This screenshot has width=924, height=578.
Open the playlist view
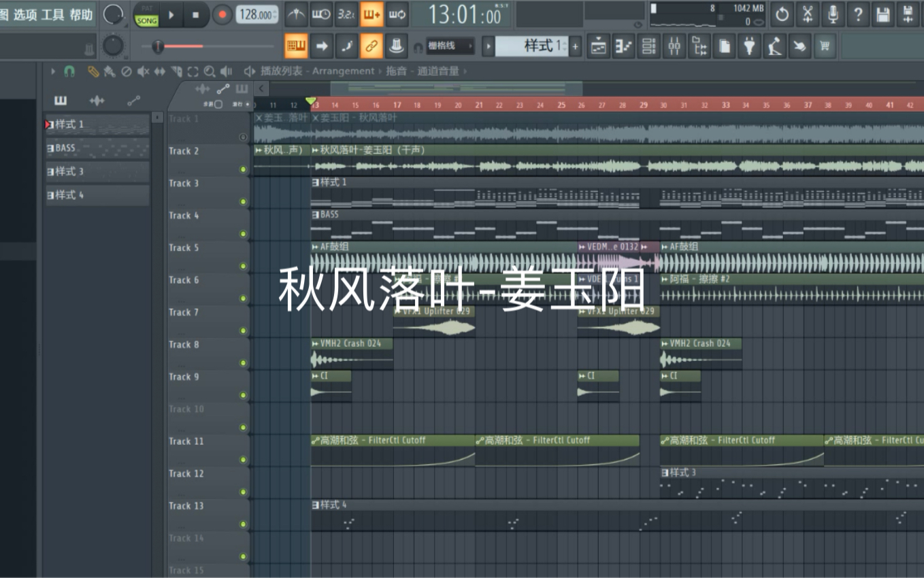click(599, 46)
